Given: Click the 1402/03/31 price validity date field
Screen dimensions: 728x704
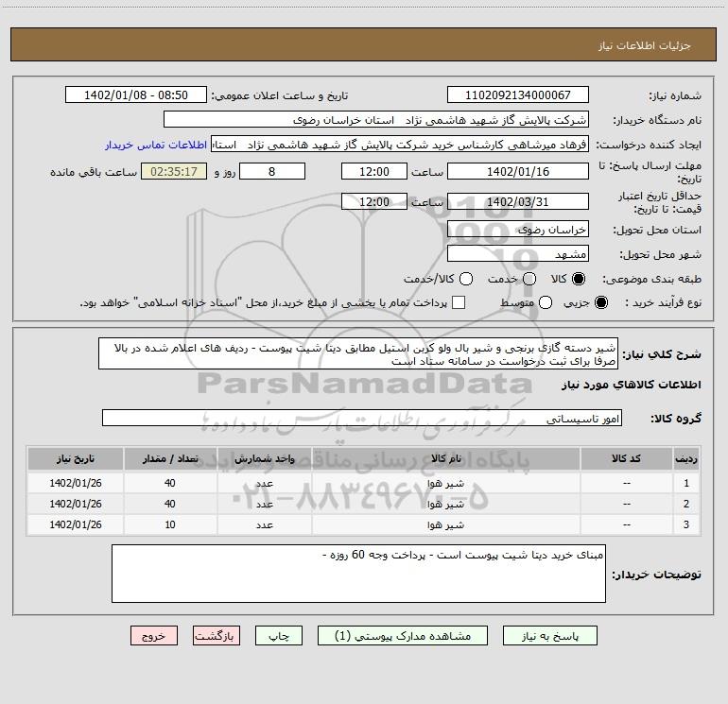Looking at the screenshot, I should tap(517, 201).
